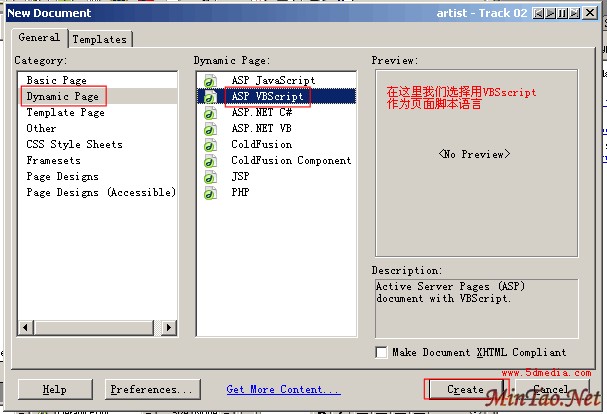Viewport: 607px width, 414px height.
Task: Select Basic Page category
Action: click(x=56, y=80)
